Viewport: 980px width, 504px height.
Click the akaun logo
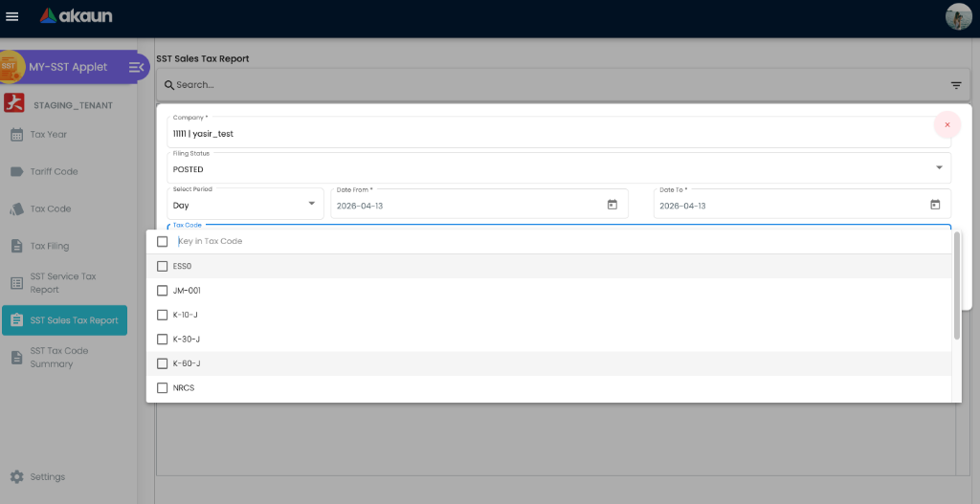76,16
